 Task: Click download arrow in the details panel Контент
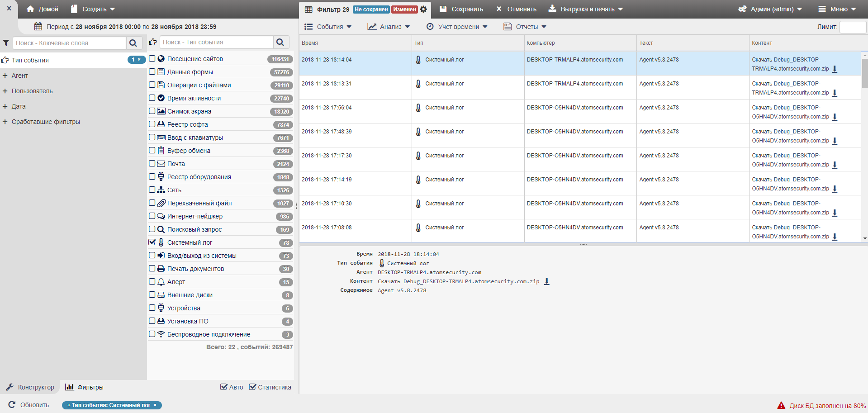[x=547, y=281]
